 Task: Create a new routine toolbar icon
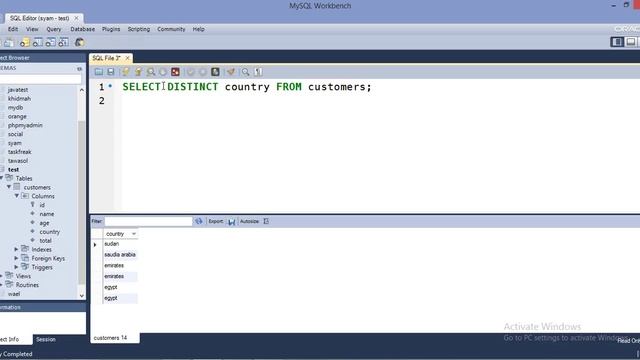click(64, 42)
